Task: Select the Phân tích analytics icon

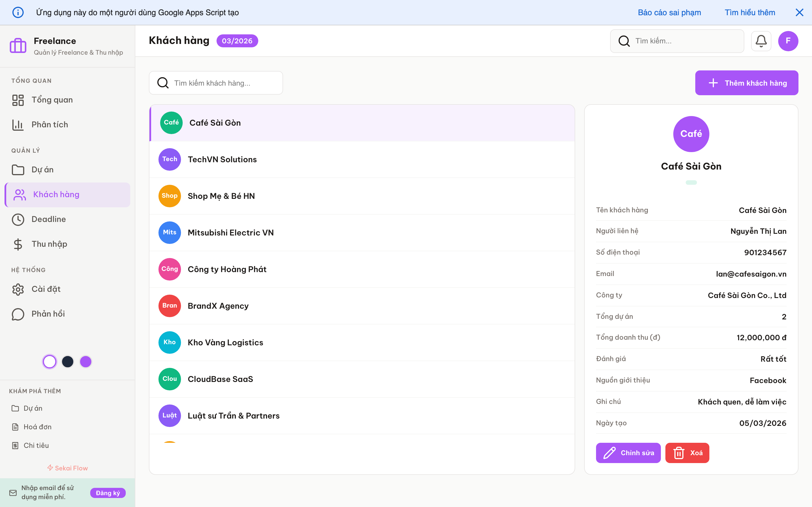Action: [18, 124]
